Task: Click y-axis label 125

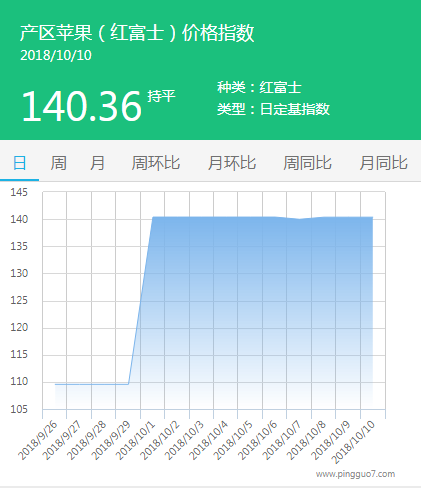Action: 19,300
